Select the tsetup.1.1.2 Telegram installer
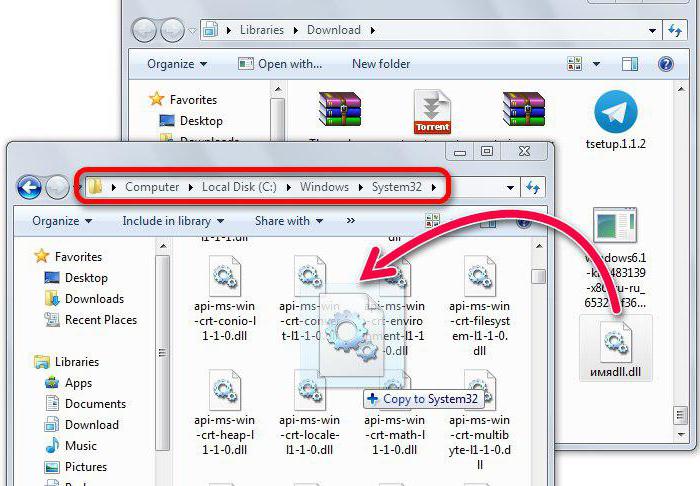 pyautogui.click(x=616, y=120)
